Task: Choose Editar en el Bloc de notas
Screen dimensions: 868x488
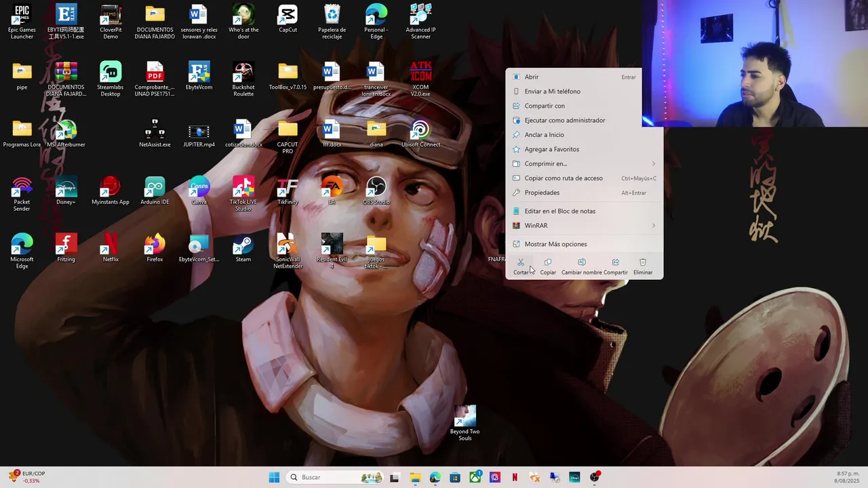Action: [583, 211]
